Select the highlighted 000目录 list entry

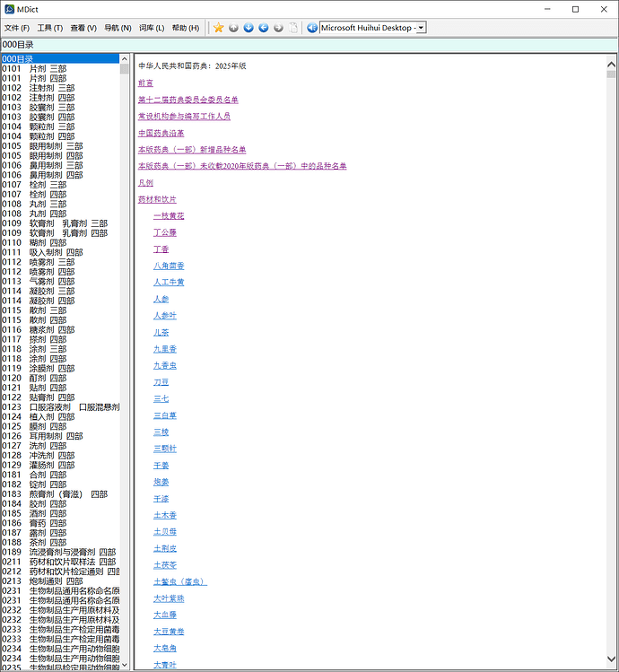pos(60,58)
